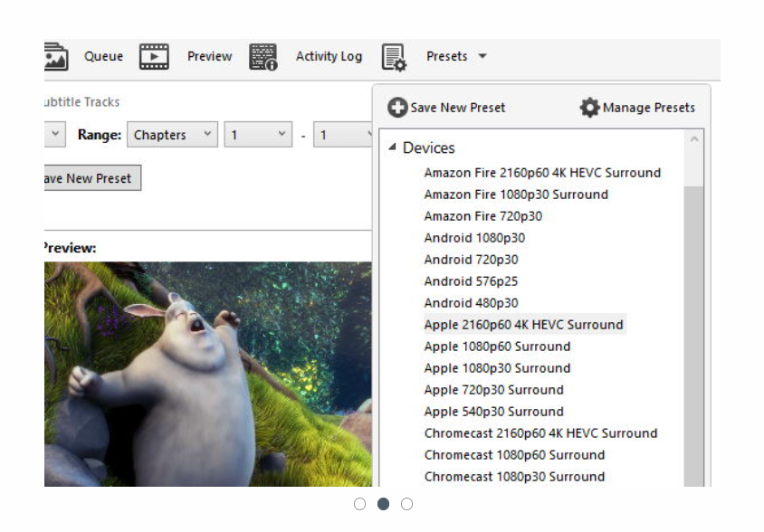Select Chromecast 2160p60 4K HEVC Surround preset
Viewport: 764px width, 532px height.
click(540, 433)
